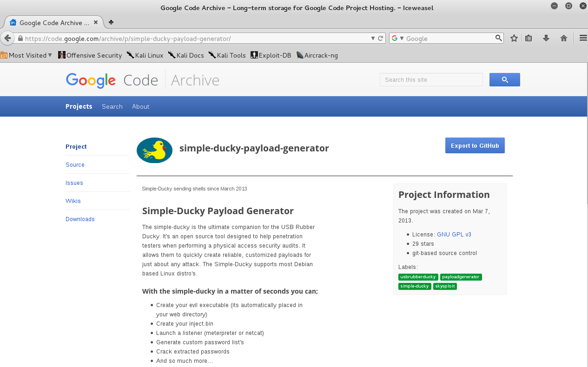Select Wikis in the sidebar

click(73, 201)
